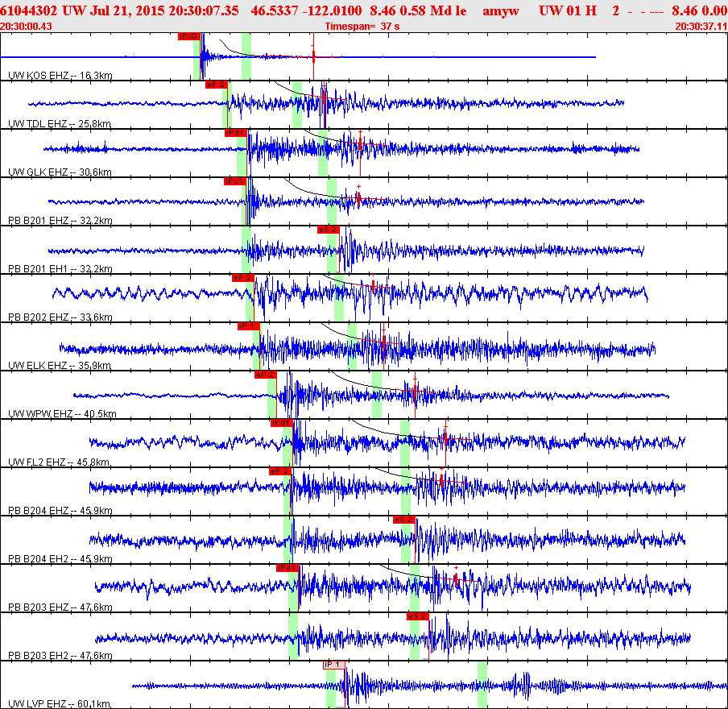Select the PB B202 EHZ station label
This screenshot has width=728, height=709.
pyautogui.click(x=60, y=317)
